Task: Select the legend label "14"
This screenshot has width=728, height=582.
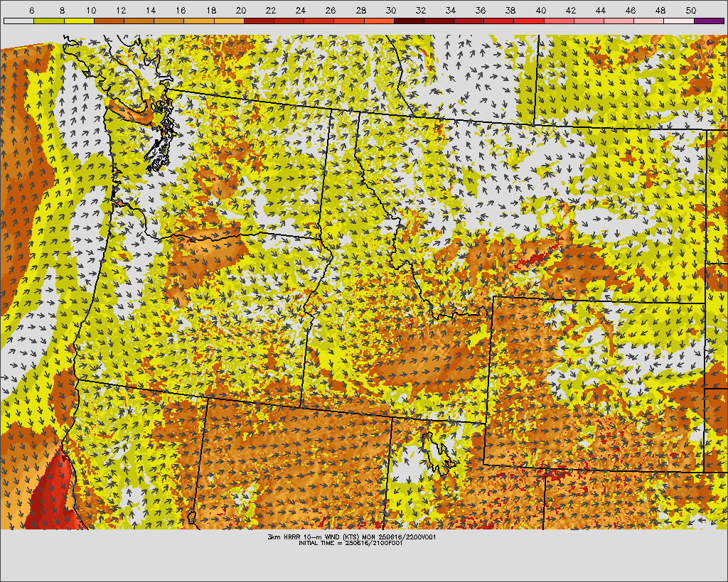Action: pyautogui.click(x=151, y=10)
